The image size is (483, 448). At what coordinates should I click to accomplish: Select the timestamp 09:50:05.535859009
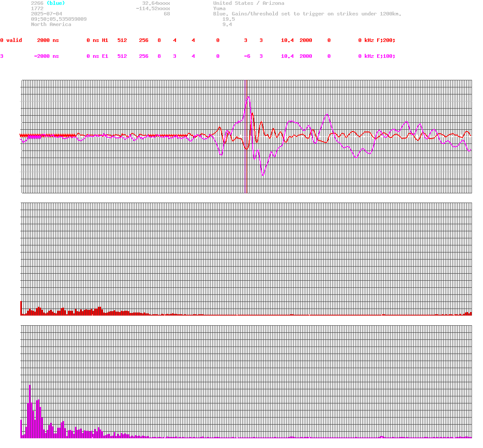(x=59, y=19)
